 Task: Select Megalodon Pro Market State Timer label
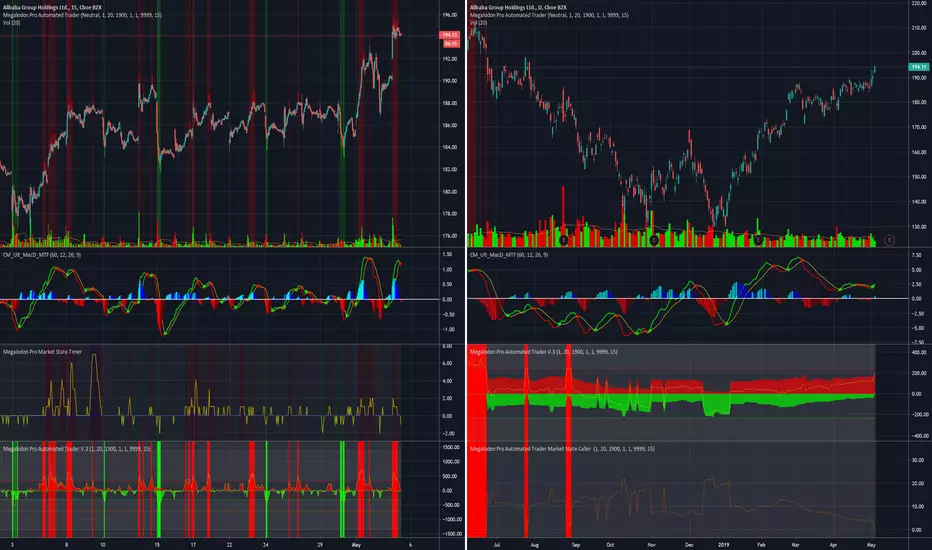(42, 351)
